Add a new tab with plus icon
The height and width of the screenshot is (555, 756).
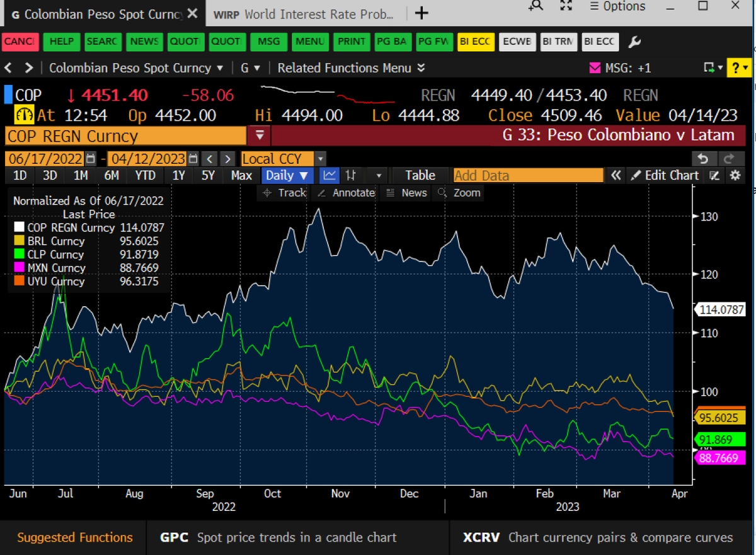tap(422, 13)
